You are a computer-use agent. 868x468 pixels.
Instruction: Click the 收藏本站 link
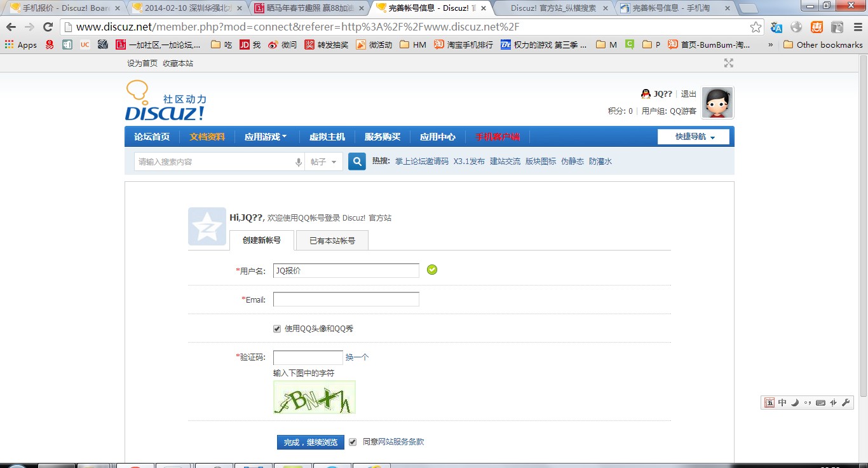point(178,64)
